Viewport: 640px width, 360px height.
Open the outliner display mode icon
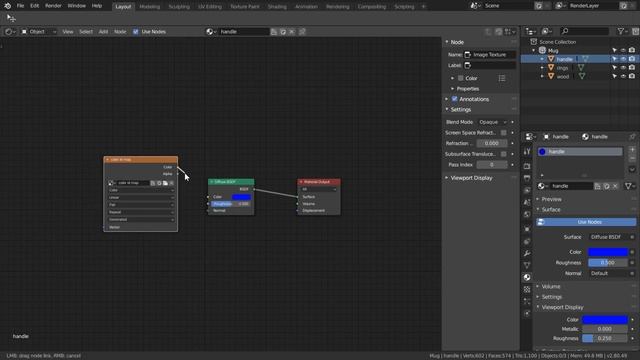(547, 31)
